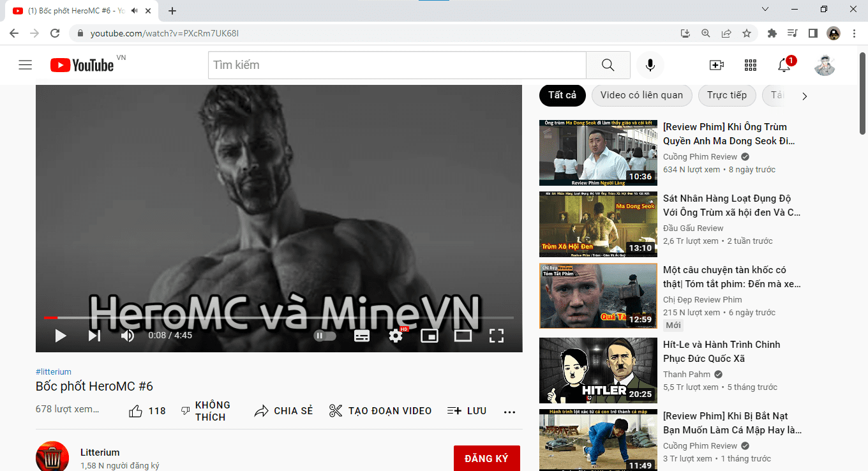The width and height of the screenshot is (868, 471).
Task: Select the Tất cả filter chip
Action: 562,95
